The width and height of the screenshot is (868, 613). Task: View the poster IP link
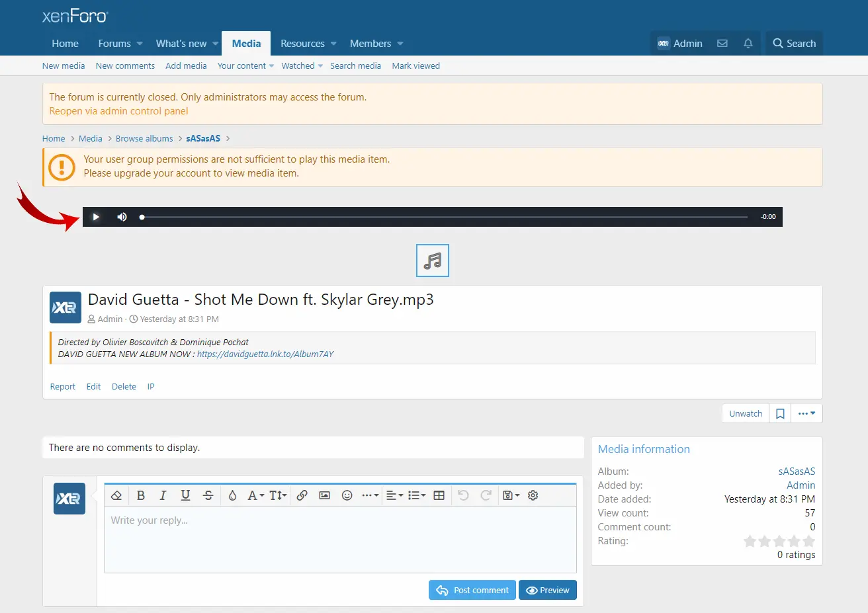coord(151,387)
